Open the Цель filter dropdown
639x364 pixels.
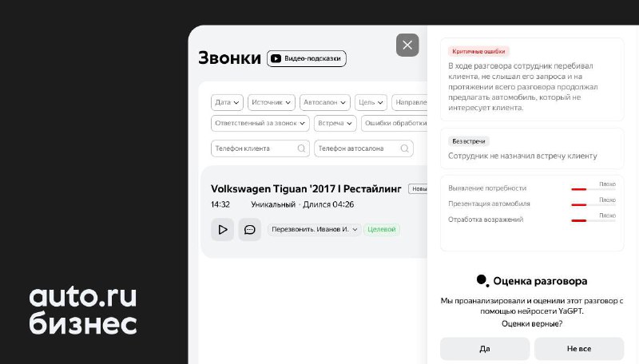click(x=371, y=102)
